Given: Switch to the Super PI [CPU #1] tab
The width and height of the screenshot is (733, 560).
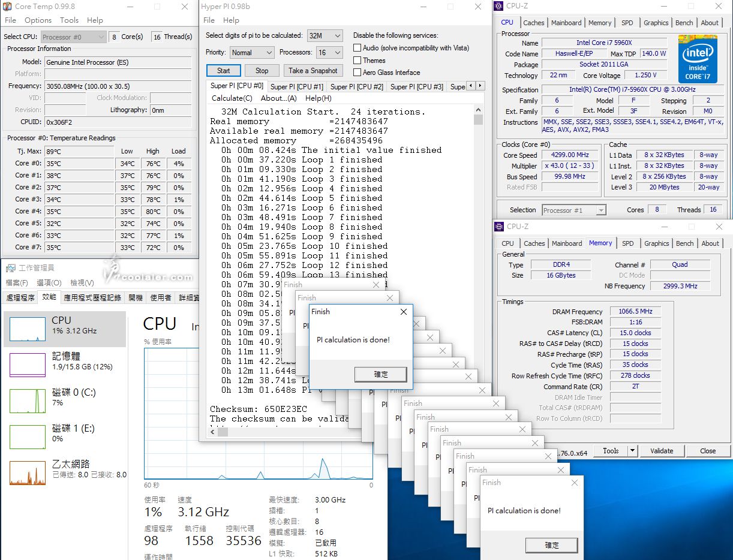Looking at the screenshot, I should [297, 87].
